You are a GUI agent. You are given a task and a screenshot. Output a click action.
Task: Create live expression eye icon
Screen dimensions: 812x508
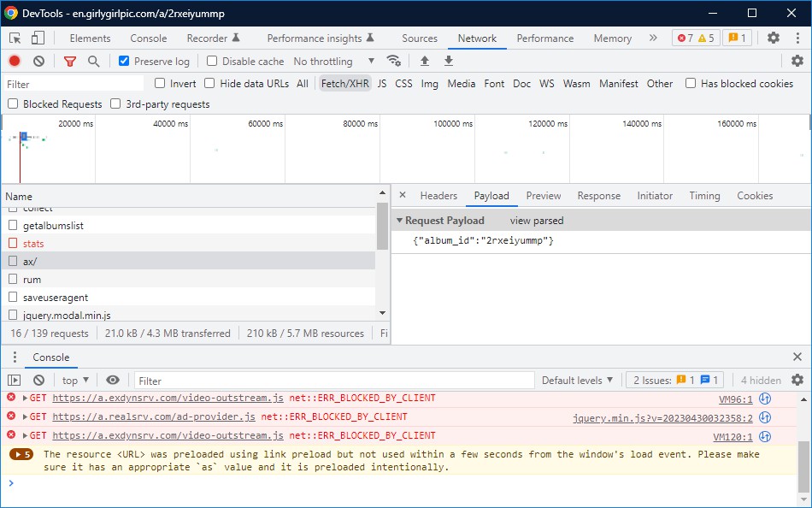[112, 381]
